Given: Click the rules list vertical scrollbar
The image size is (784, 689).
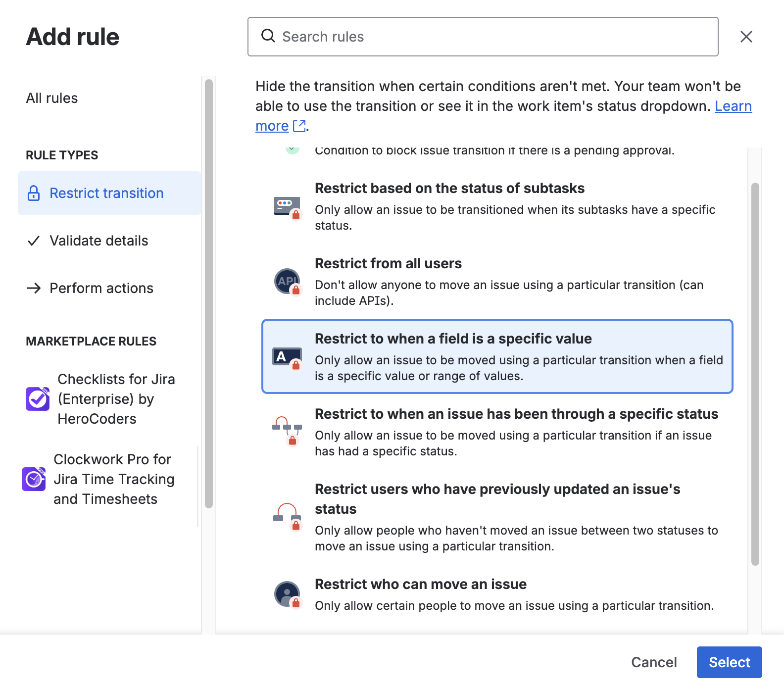Looking at the screenshot, I should (x=755, y=374).
